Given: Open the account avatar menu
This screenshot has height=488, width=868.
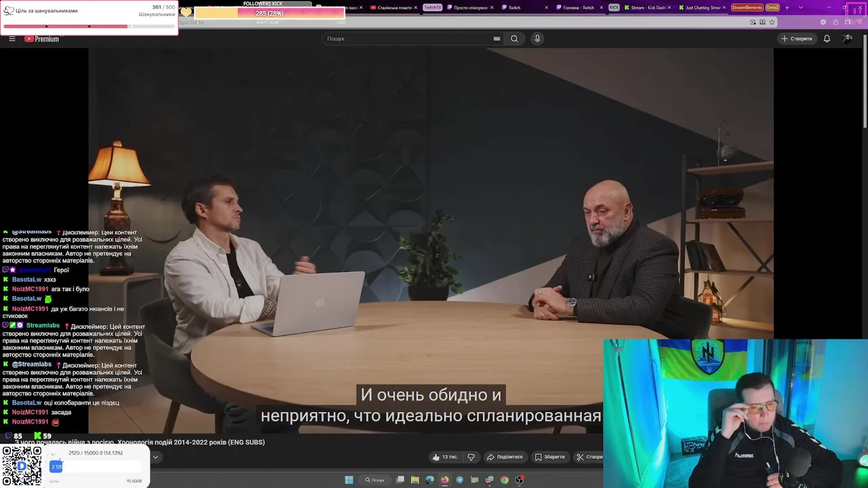Looking at the screenshot, I should tap(847, 39).
